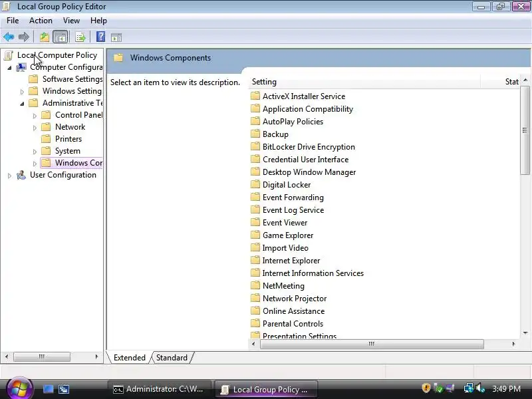The image size is (532, 399).
Task: Click the volume speaker tray icon
Action: pos(480,388)
